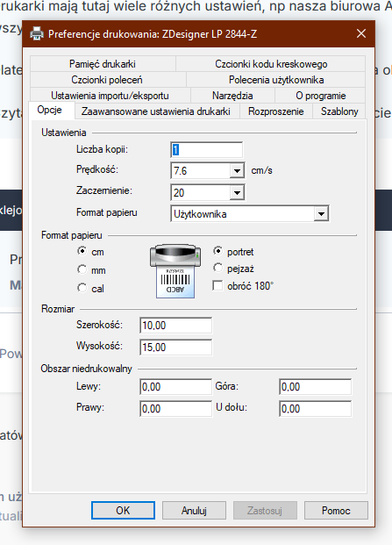Click the Góra margin input field

pos(316,386)
